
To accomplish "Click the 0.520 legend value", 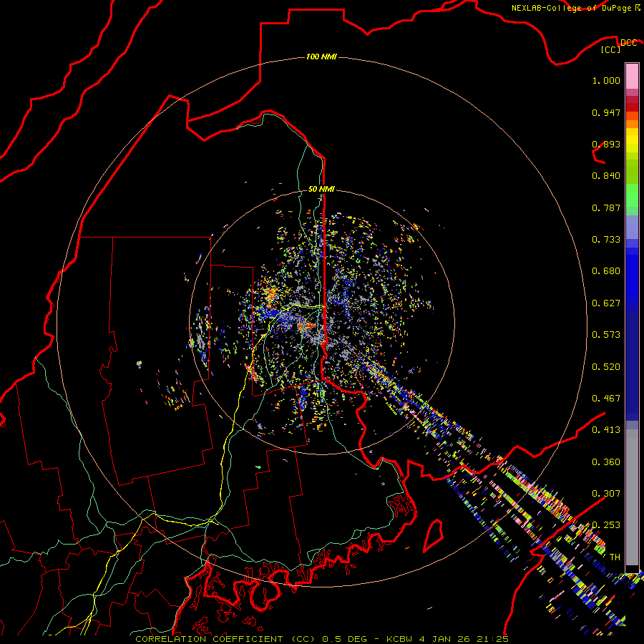I will [606, 367].
